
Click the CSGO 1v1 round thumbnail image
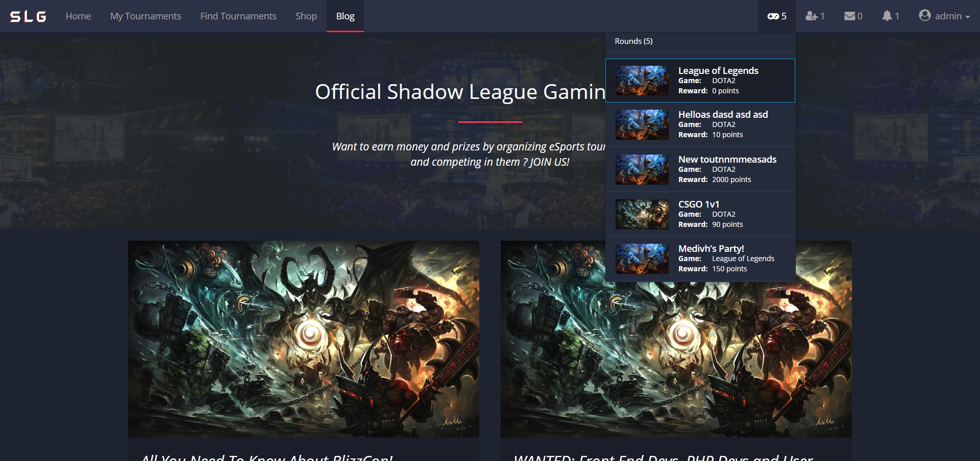(x=642, y=214)
